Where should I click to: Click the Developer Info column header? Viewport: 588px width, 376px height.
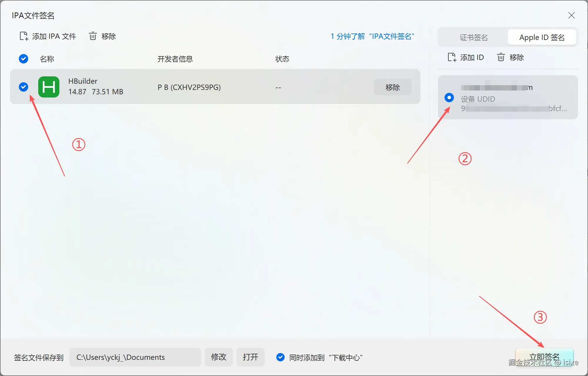point(175,59)
